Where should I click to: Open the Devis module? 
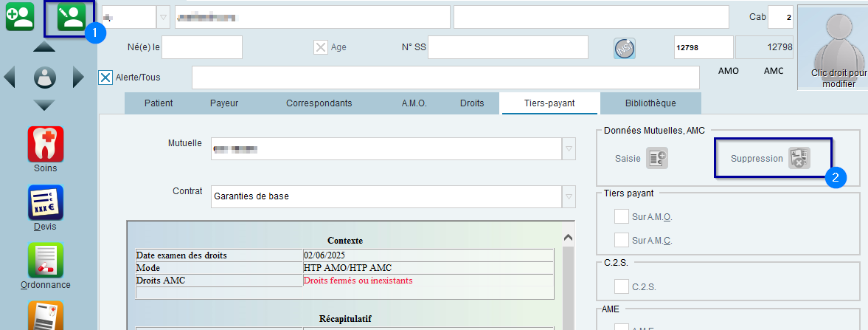[46, 202]
